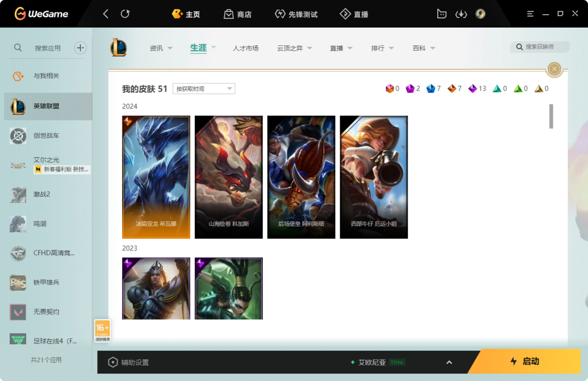Refresh the page with the reload icon
588x381 pixels.
[x=125, y=14]
